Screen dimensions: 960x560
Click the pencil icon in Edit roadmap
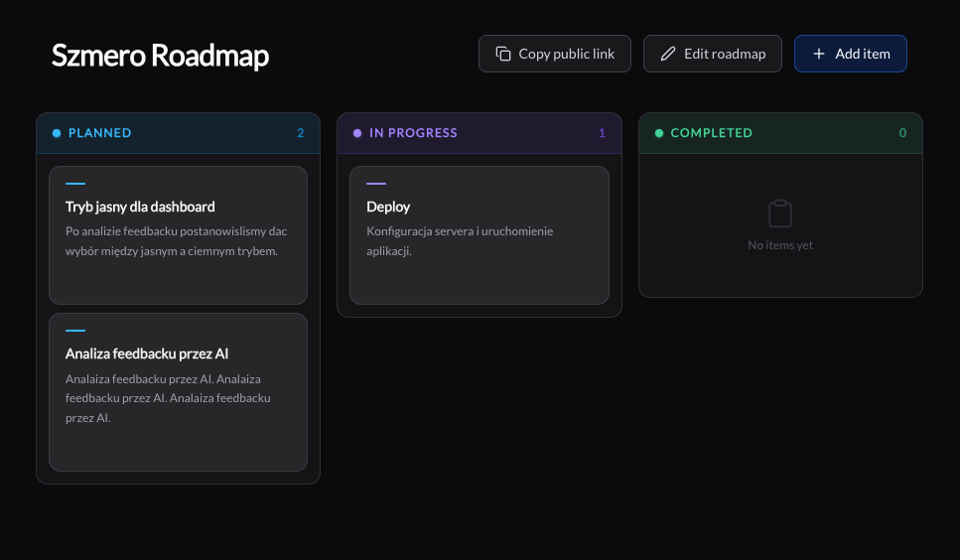pos(668,54)
